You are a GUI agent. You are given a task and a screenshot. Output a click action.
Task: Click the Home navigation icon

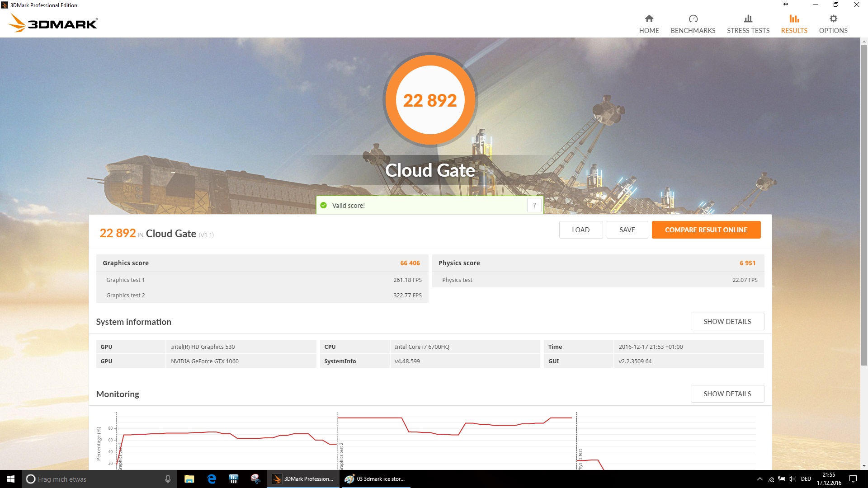[649, 19]
